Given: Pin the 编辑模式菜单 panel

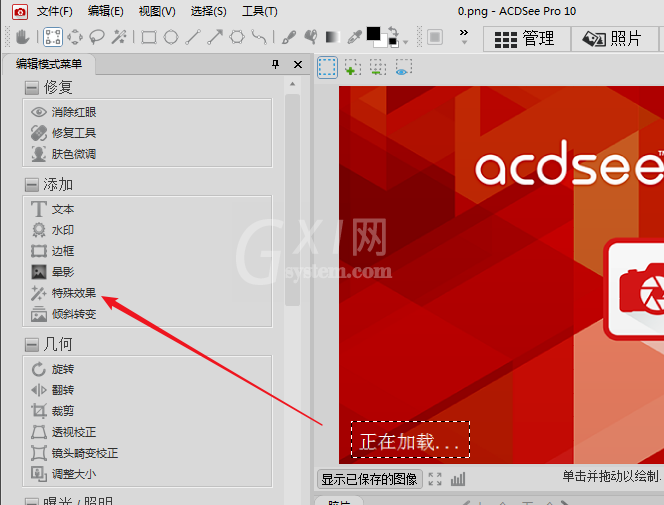Looking at the screenshot, I should pyautogui.click(x=276, y=64).
